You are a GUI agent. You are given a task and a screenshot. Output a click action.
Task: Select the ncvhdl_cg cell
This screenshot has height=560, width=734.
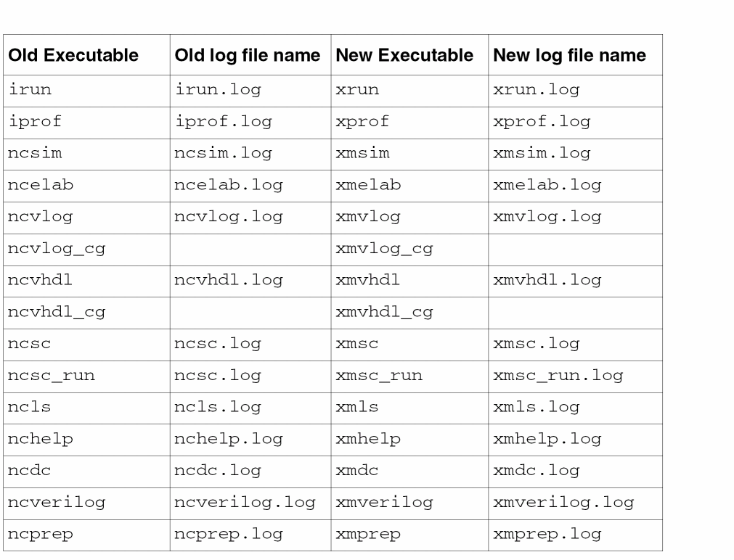(57, 312)
